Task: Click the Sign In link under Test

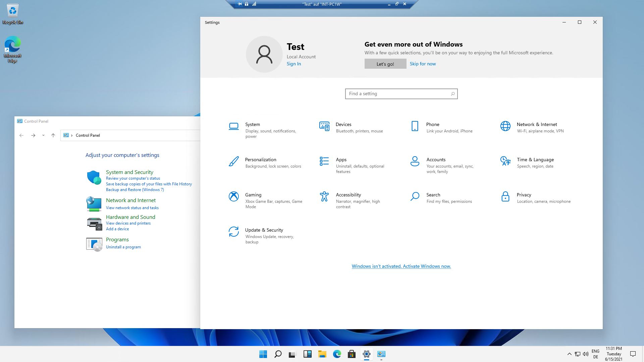Action: pos(294,64)
